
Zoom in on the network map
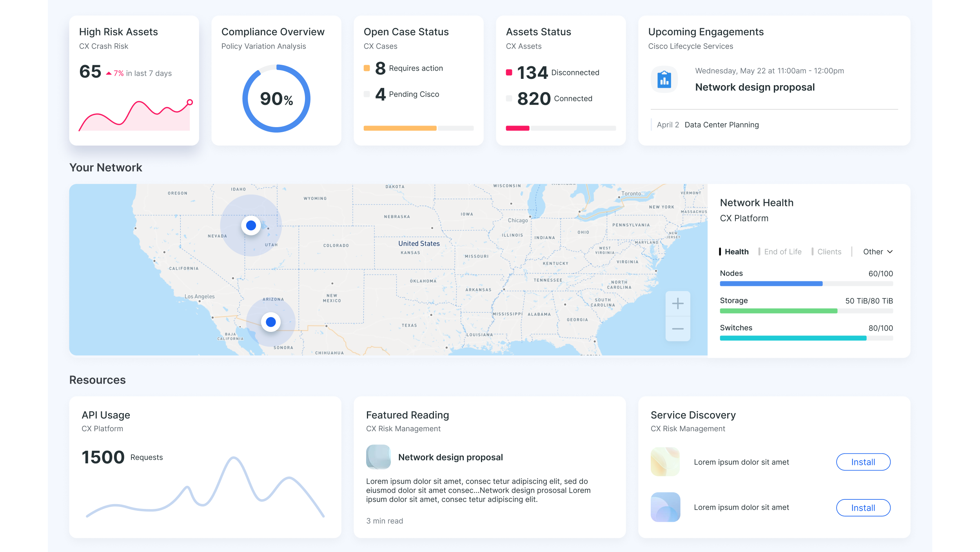click(x=677, y=303)
